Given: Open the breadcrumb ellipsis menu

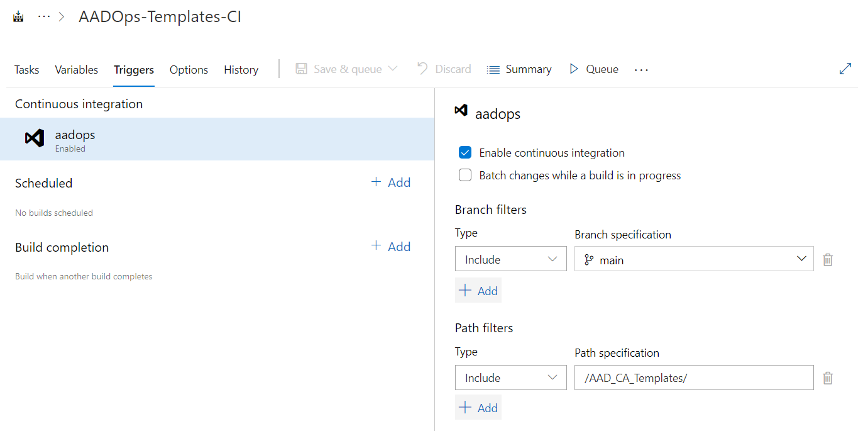Looking at the screenshot, I should (43, 17).
